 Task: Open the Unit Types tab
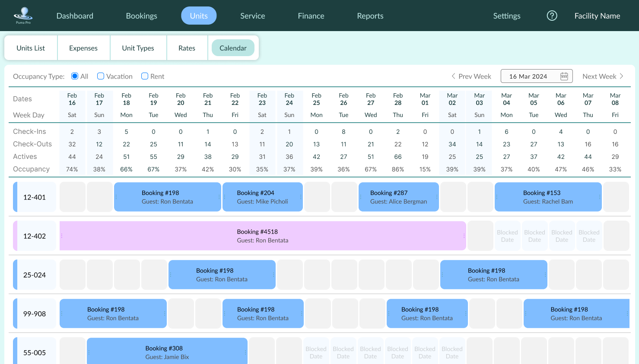click(x=138, y=48)
